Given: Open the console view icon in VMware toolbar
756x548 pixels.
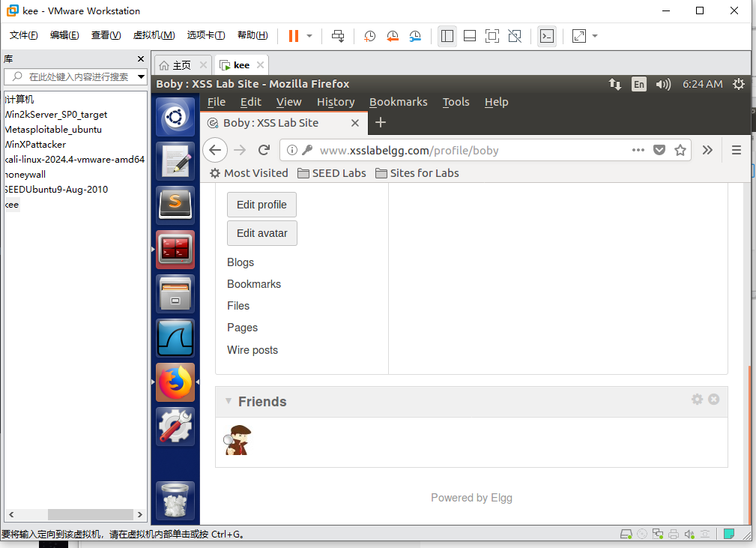Looking at the screenshot, I should (547, 36).
